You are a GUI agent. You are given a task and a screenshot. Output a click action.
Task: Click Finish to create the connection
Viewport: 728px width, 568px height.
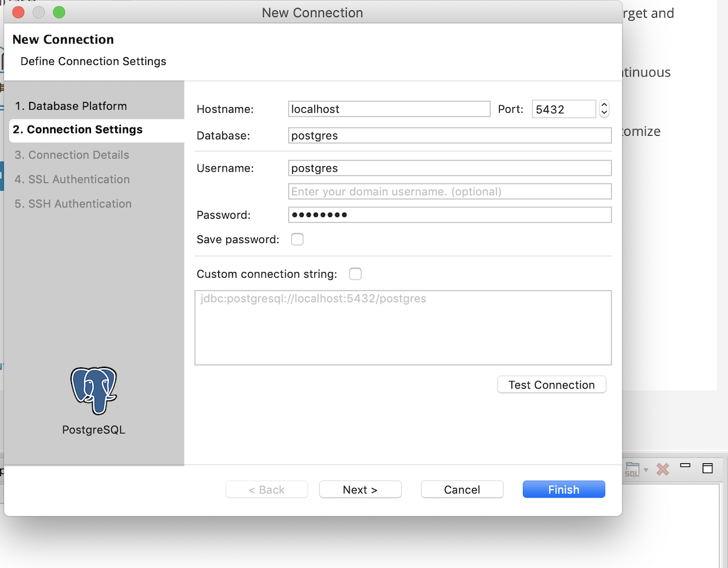coord(563,489)
